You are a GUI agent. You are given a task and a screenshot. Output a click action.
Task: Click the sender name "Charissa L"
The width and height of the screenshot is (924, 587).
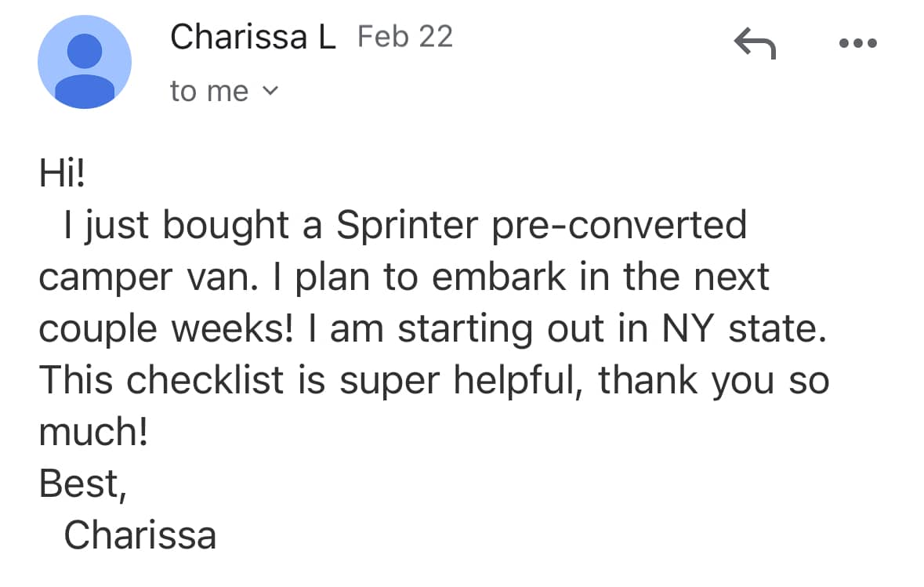pos(252,36)
